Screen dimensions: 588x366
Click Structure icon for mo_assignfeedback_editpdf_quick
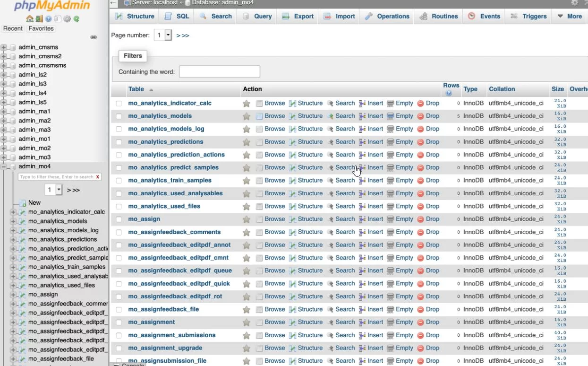(292, 284)
